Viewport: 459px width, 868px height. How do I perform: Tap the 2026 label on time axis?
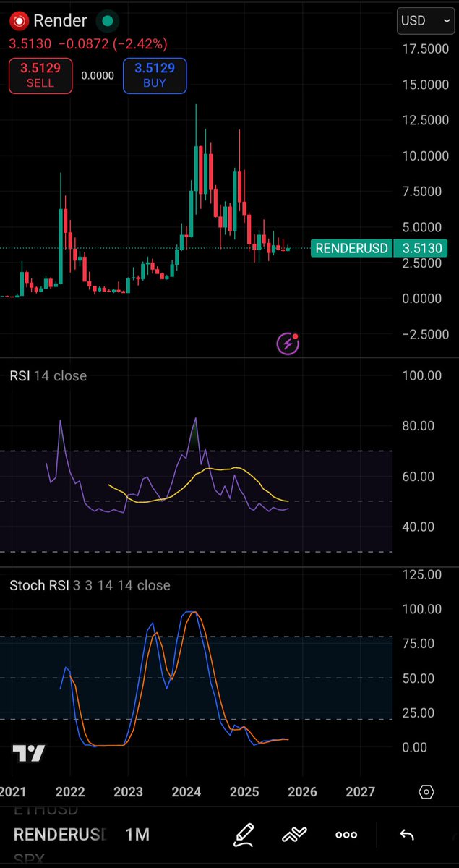pyautogui.click(x=302, y=791)
